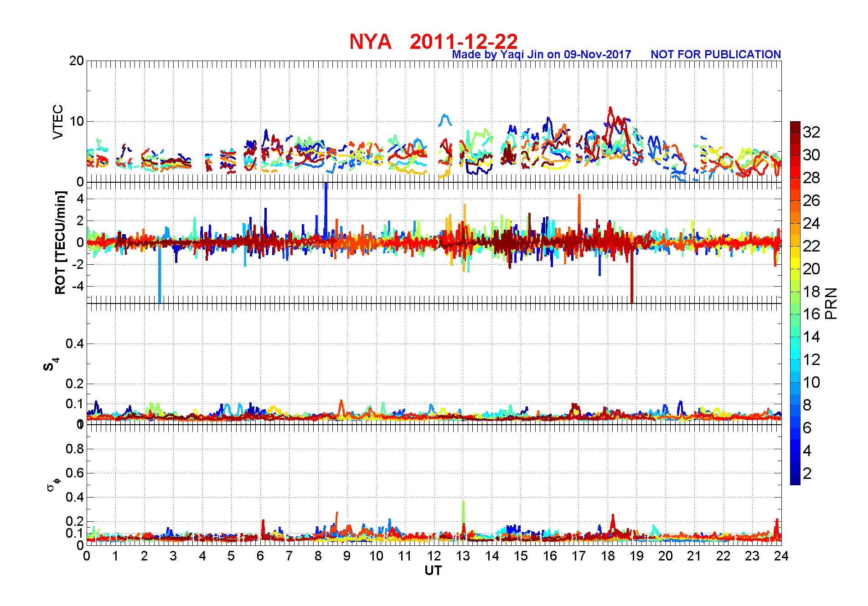Click the S4 axis tick label '0.2'
Viewport: 868px width, 606px height.
pos(75,384)
